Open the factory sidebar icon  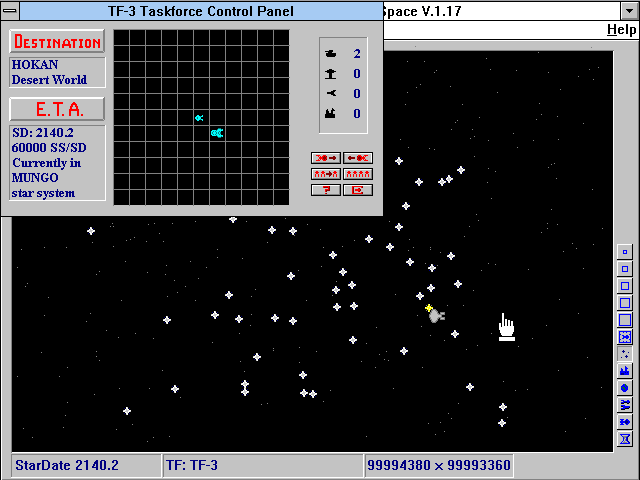click(624, 371)
